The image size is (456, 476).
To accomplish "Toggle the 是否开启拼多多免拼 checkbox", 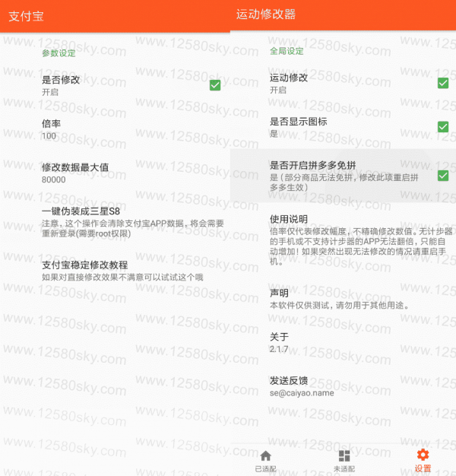I will coord(443,176).
